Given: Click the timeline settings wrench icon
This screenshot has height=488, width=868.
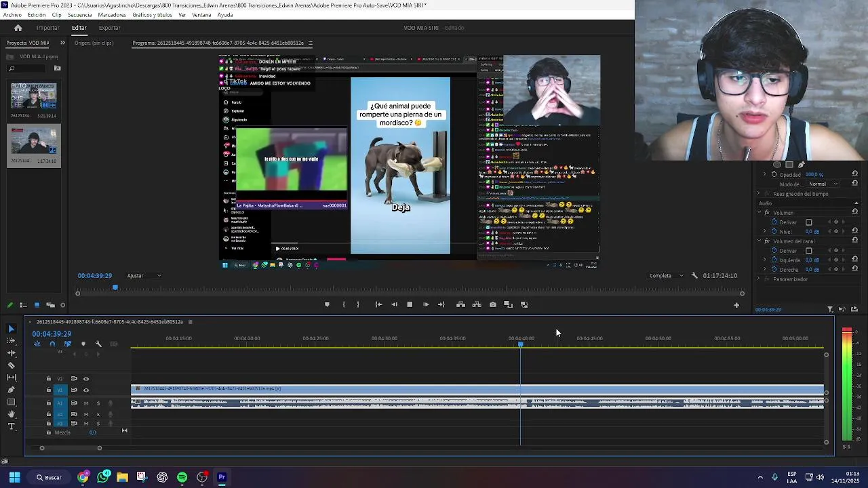Looking at the screenshot, I should point(98,344).
